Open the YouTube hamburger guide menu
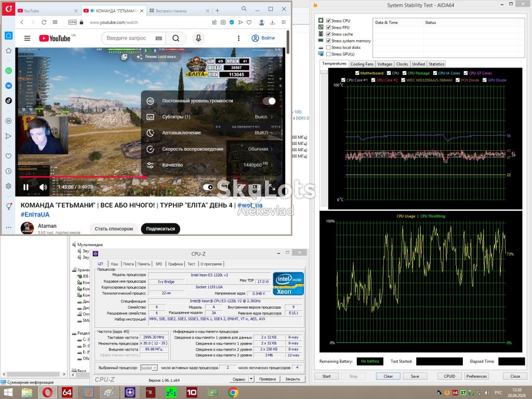 click(27, 38)
